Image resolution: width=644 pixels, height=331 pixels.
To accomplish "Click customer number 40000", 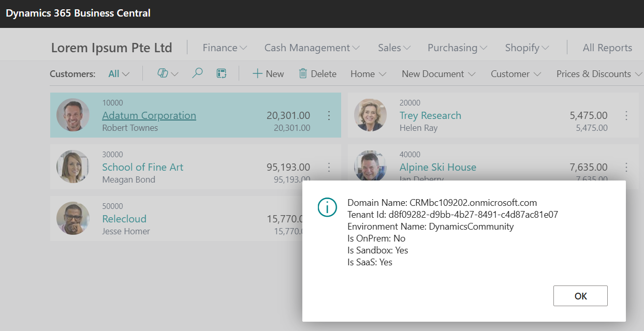I will click(x=410, y=155).
